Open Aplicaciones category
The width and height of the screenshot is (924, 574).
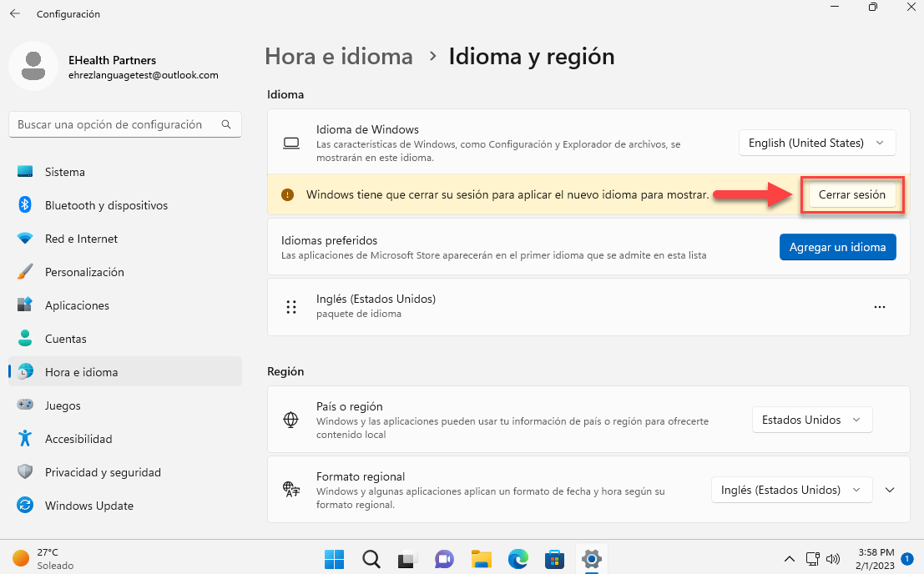[125, 305]
